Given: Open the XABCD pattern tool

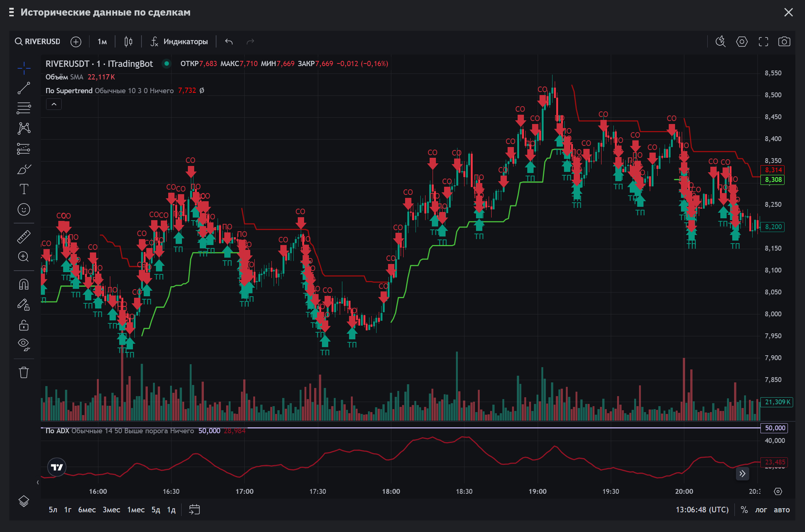Looking at the screenshot, I should click(24, 128).
